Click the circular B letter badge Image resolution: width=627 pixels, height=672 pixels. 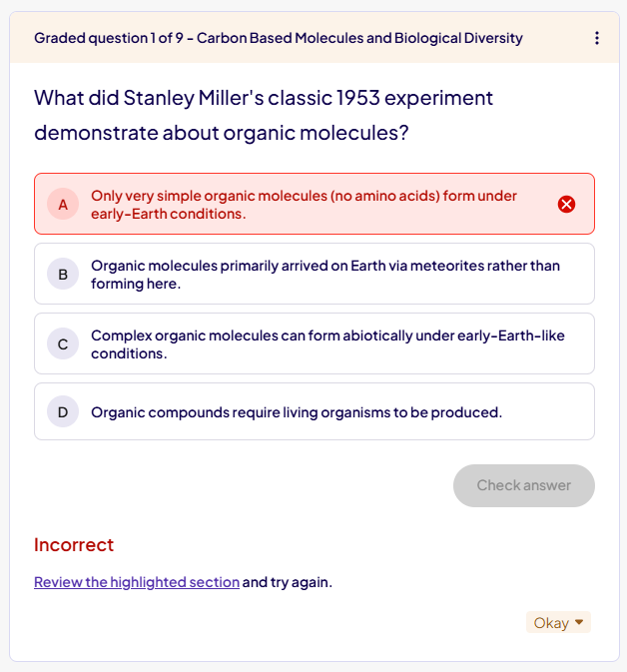pos(62,274)
